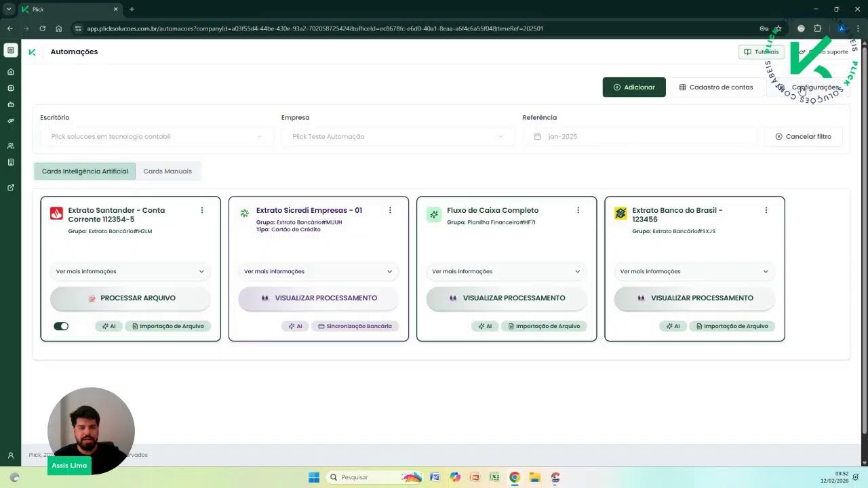
Task: Click Cancelar filtro button
Action: [x=803, y=136]
